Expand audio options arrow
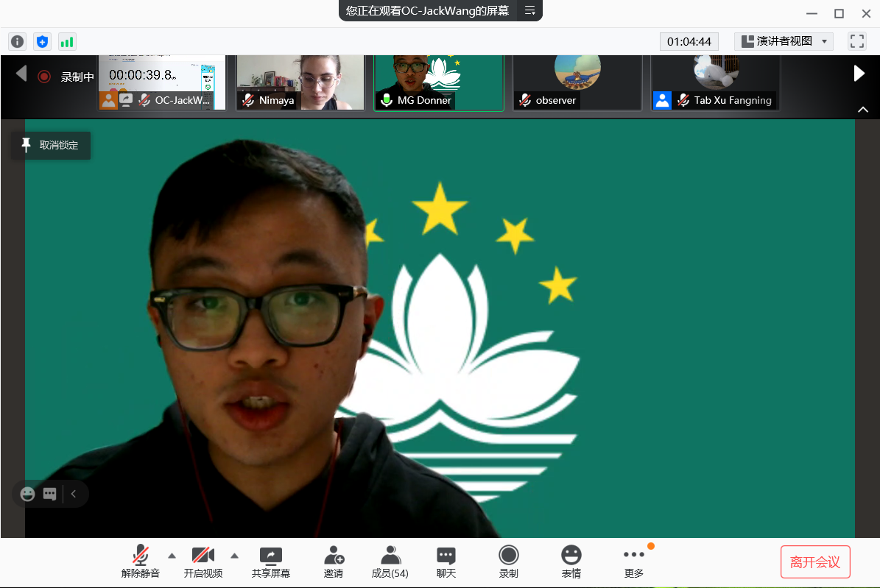This screenshot has width=880, height=588. point(172,556)
